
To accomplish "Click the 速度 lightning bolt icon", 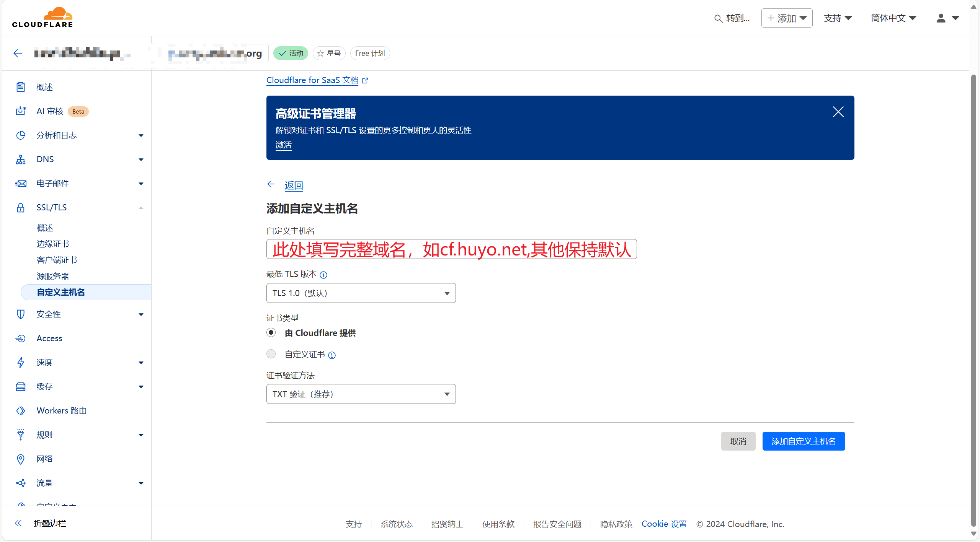I will pyautogui.click(x=21, y=363).
